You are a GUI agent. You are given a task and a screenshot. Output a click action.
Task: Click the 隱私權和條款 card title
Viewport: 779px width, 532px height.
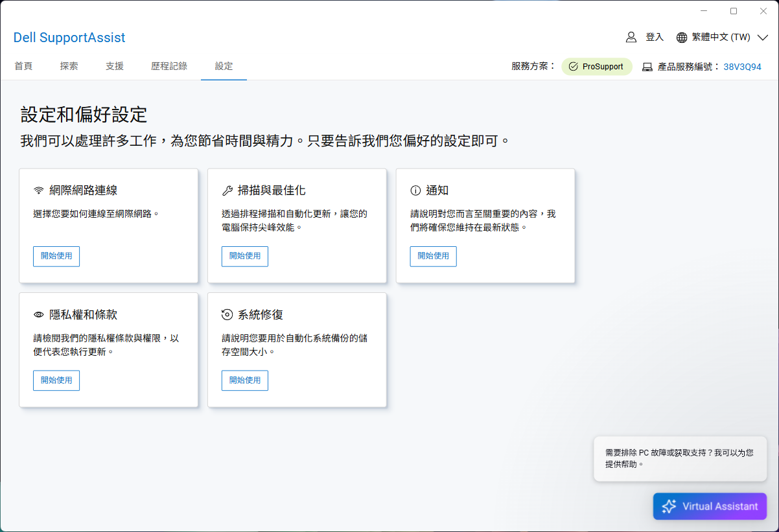click(x=83, y=314)
